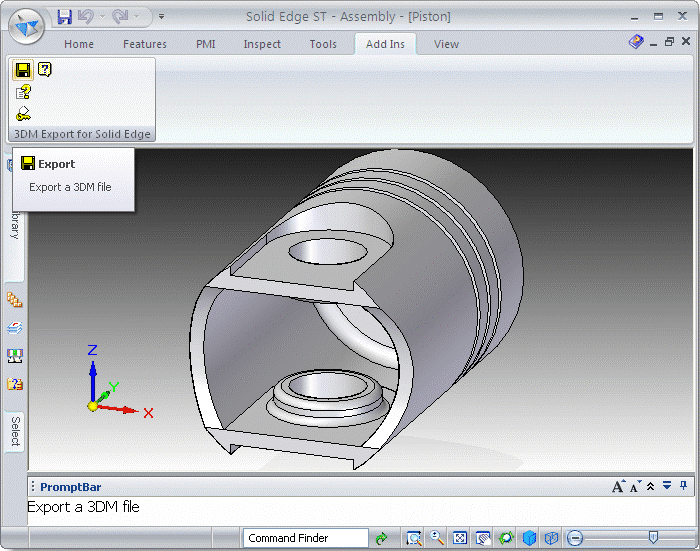Viewport: 700px width, 551px height.
Task: Open the yellow question docking pane icon
Action: coord(15,384)
